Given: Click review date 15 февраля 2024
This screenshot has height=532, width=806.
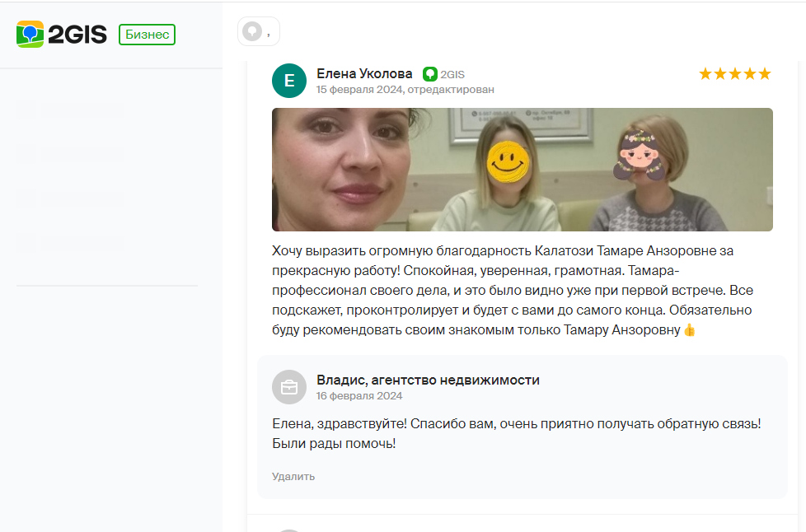Looking at the screenshot, I should (x=359, y=89).
